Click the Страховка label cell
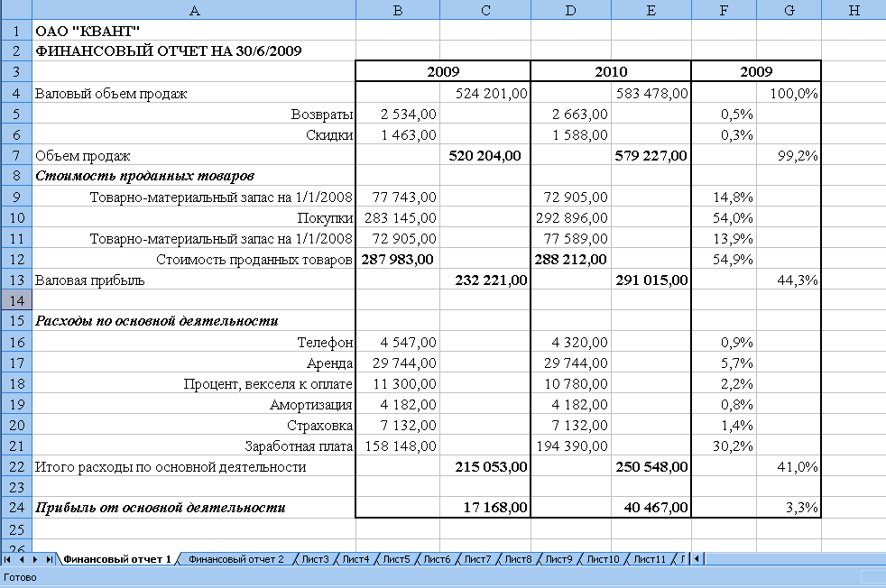 (x=194, y=425)
